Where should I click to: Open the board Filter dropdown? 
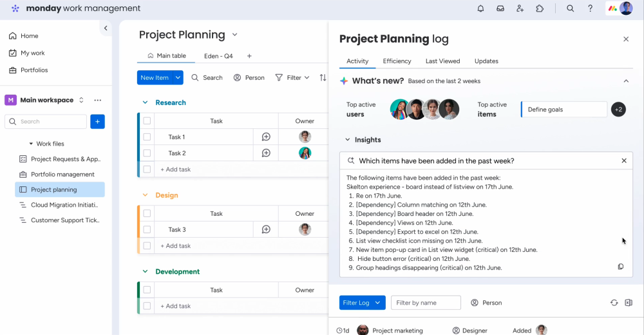click(292, 77)
